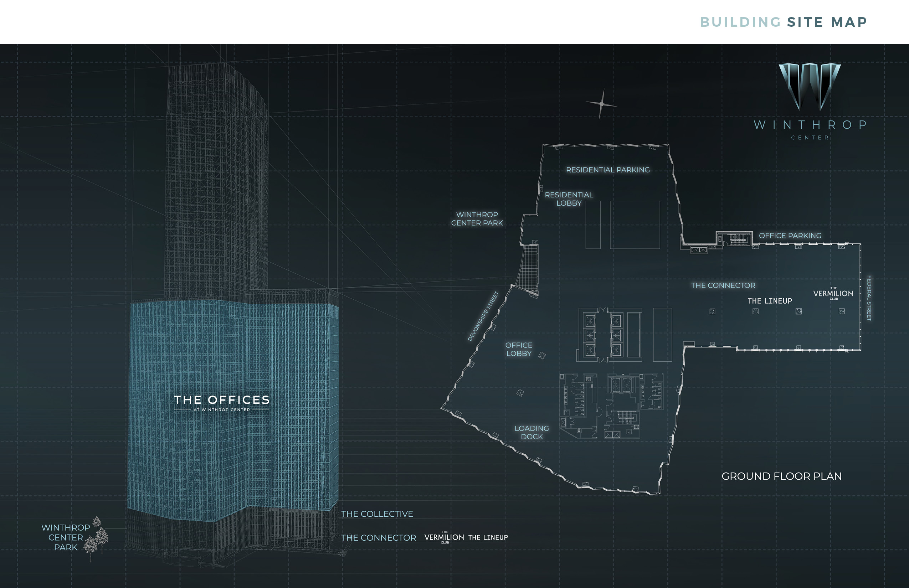Select the RESIDENTIAL LOBBY label
The height and width of the screenshot is (588, 909).
click(569, 198)
